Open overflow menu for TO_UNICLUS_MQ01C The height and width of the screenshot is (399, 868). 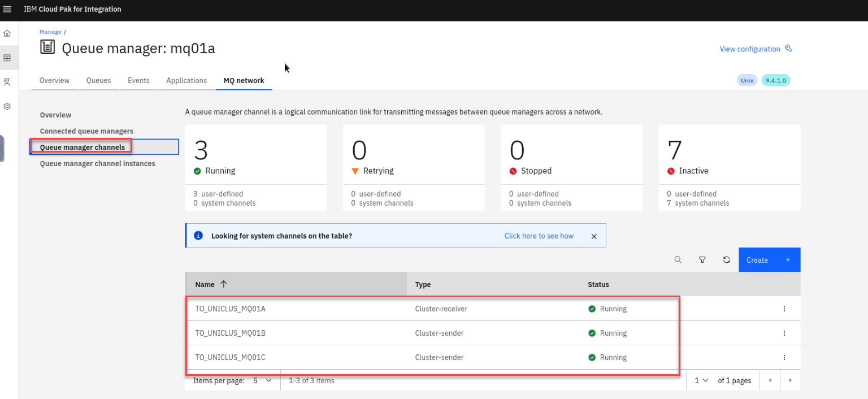(x=784, y=358)
